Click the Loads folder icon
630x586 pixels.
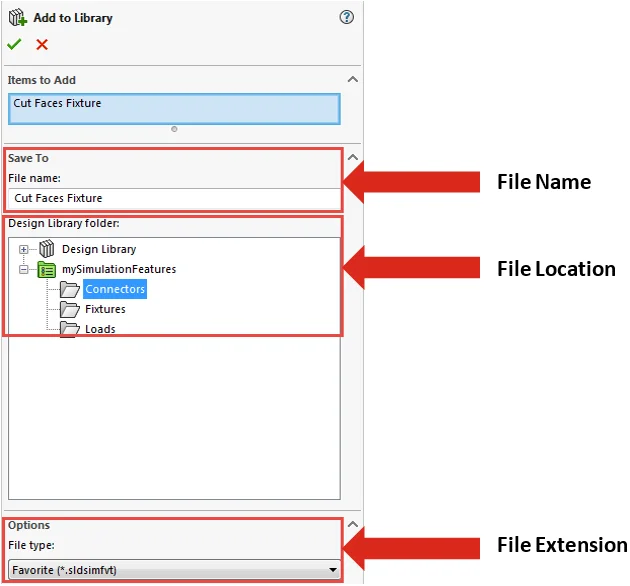point(69,328)
